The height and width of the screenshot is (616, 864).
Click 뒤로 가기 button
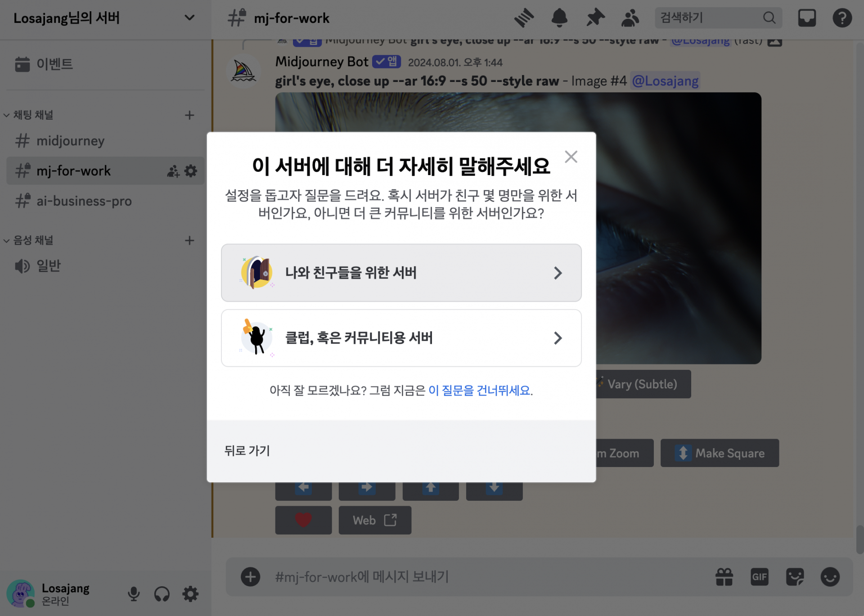[x=247, y=450]
